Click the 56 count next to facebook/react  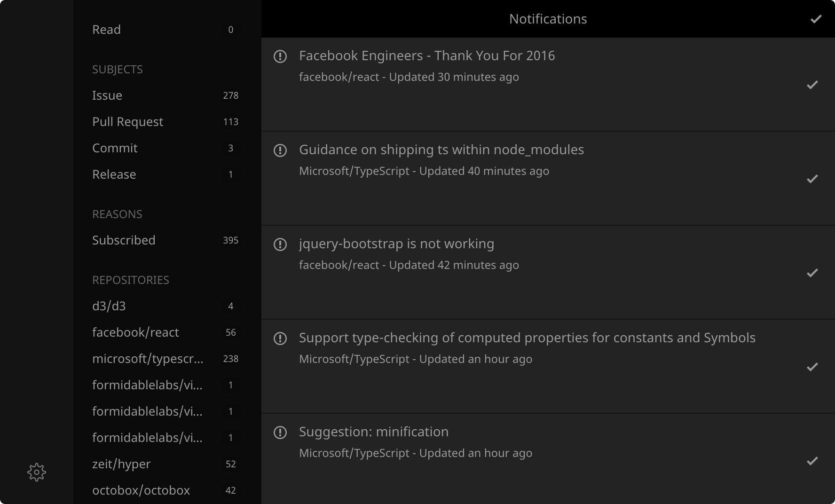pyautogui.click(x=230, y=332)
